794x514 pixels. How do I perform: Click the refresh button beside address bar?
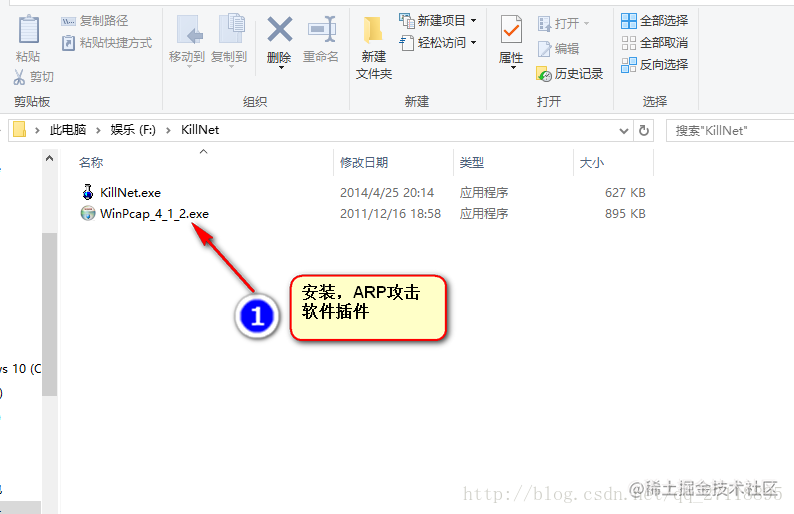[644, 131]
